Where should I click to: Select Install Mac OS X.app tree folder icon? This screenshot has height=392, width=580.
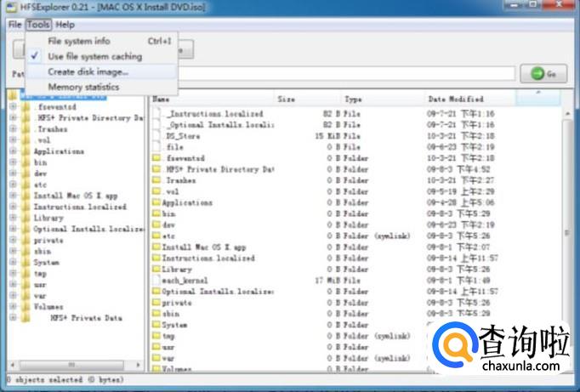coord(26,196)
